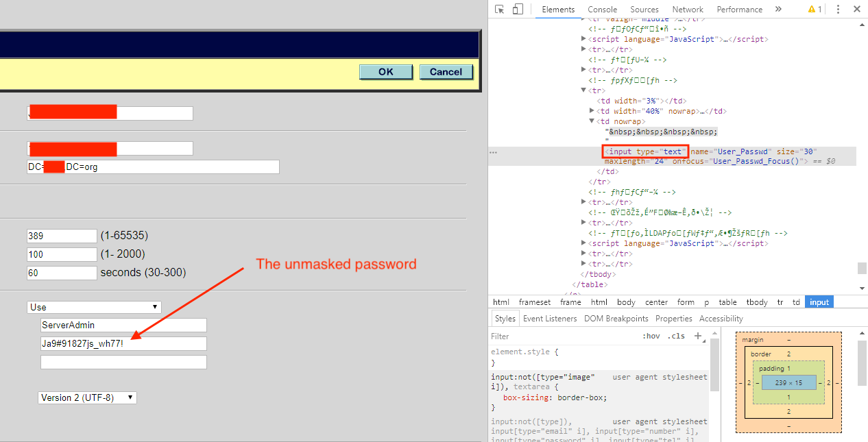Viewport: 868px width, 442px height.
Task: Activate the inspect element picker icon
Action: (500, 10)
